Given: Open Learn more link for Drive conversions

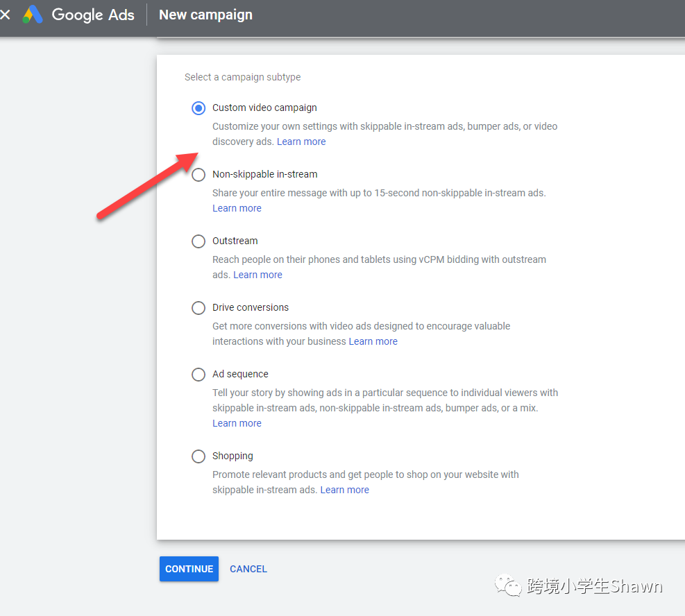Looking at the screenshot, I should click(x=373, y=341).
